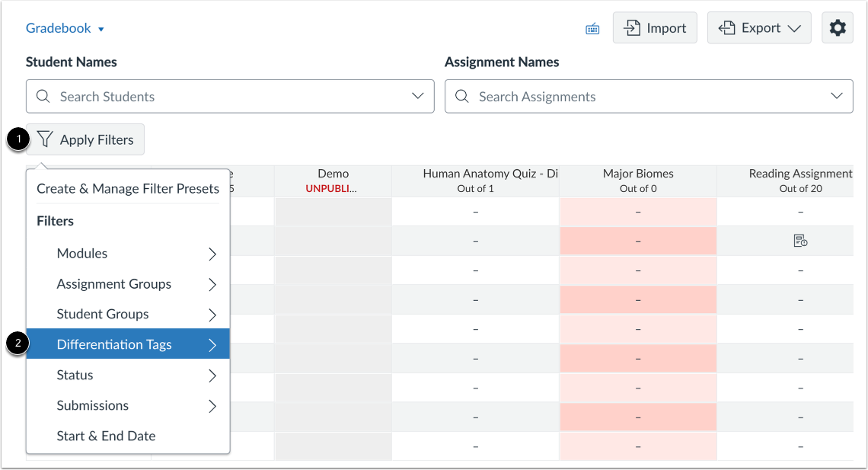Click the magnifier icon in Search Assignments

(x=461, y=96)
